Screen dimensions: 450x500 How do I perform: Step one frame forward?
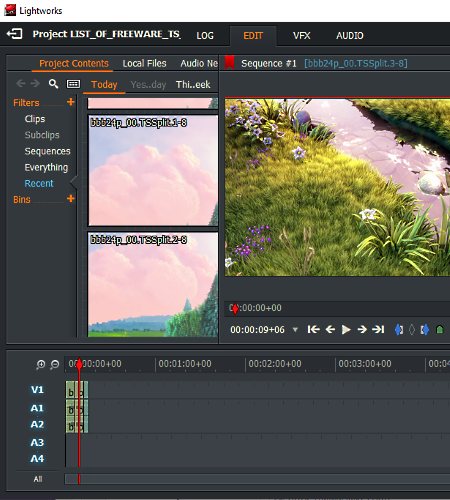[362, 329]
